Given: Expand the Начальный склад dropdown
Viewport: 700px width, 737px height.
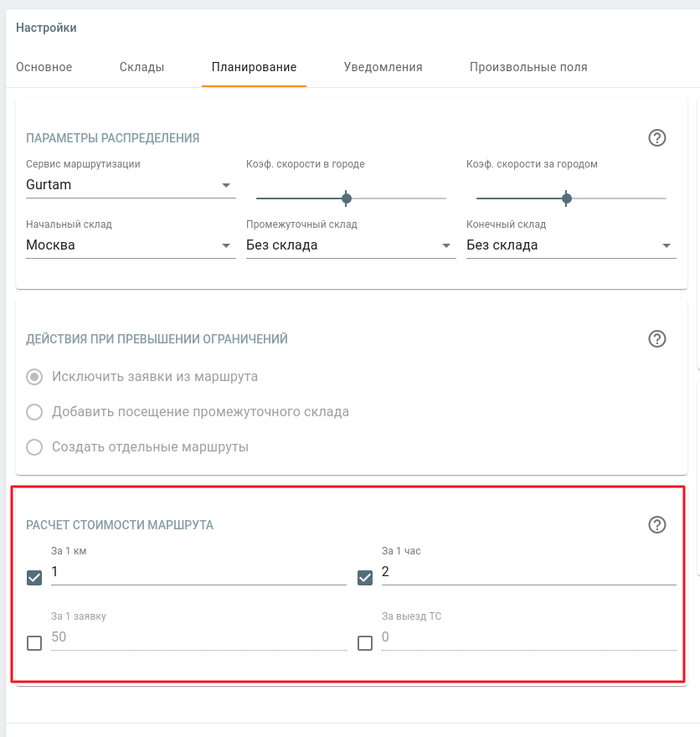Looking at the screenshot, I should click(130, 245).
